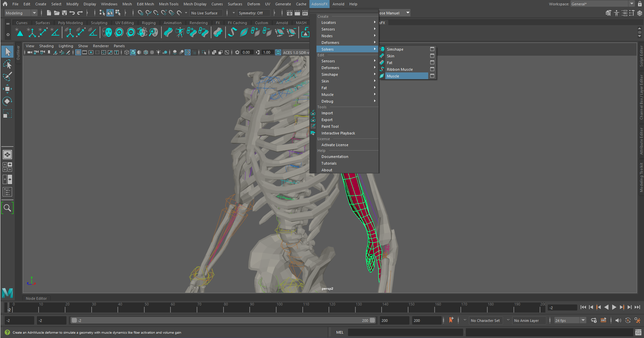Click the Script Editor icon in command line
This screenshot has width=644, height=338.
click(638, 332)
